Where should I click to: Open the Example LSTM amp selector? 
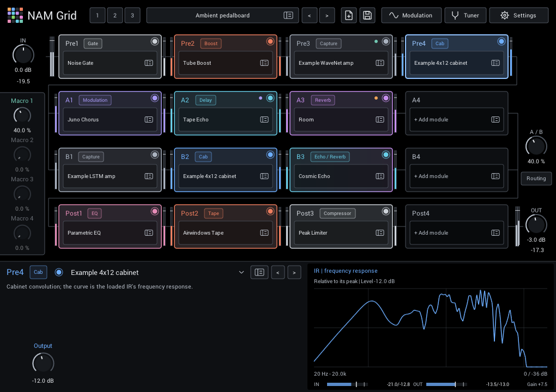point(110,176)
